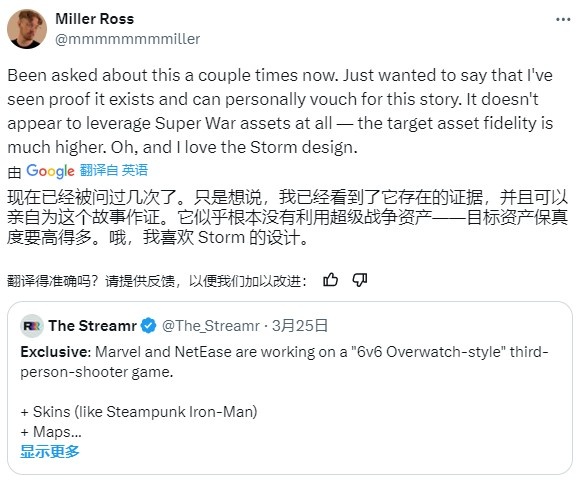
Task: Open the Miller Ross display name
Action: click(94, 19)
